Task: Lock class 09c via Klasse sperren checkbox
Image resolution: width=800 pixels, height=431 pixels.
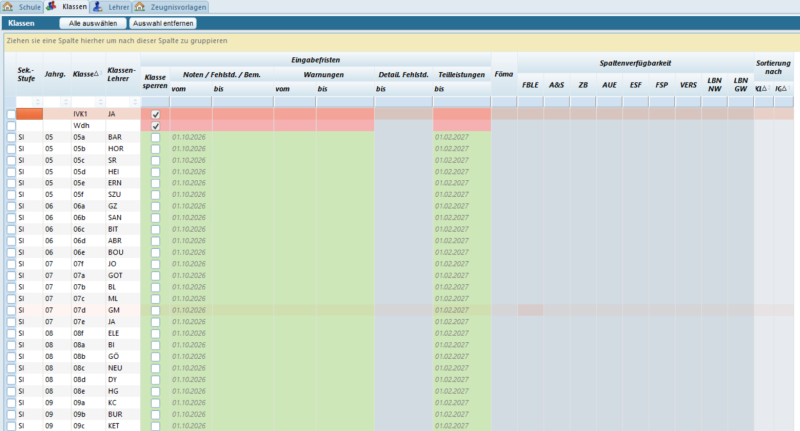Action: click(156, 426)
